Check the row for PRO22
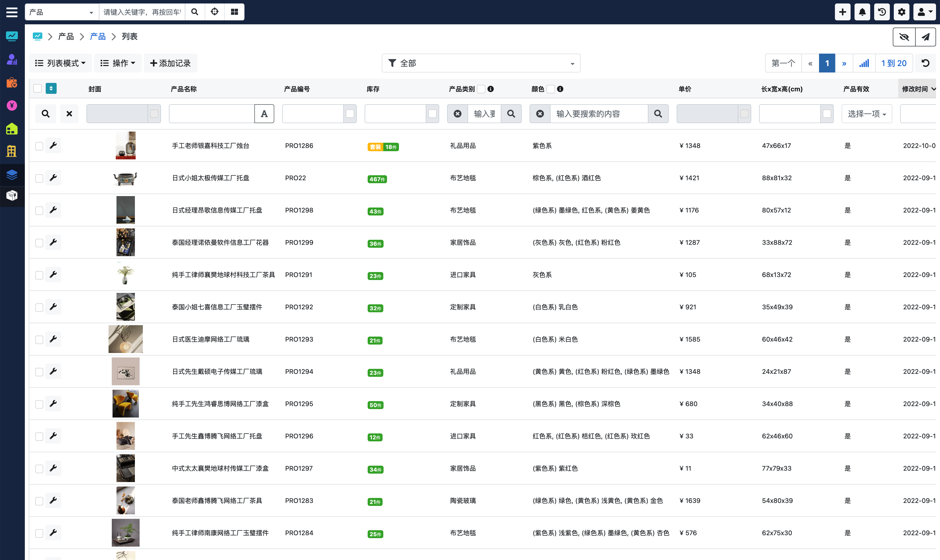 click(x=39, y=178)
